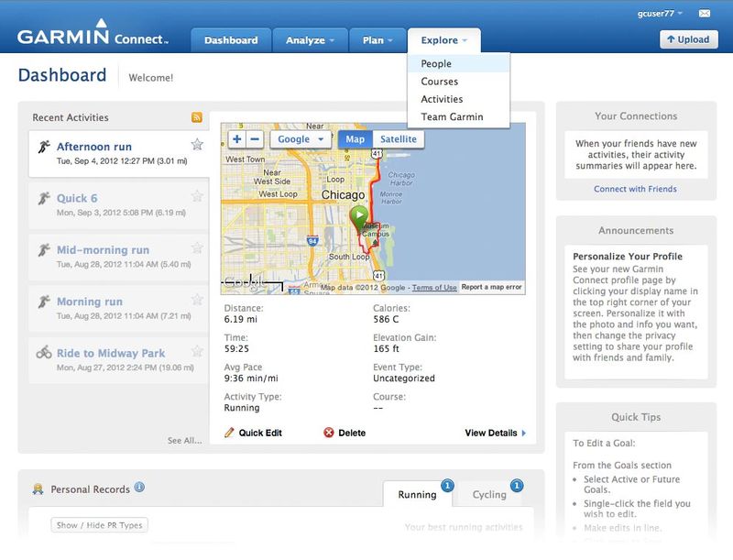Zoom out on the map
The image size is (733, 560).
click(255, 138)
